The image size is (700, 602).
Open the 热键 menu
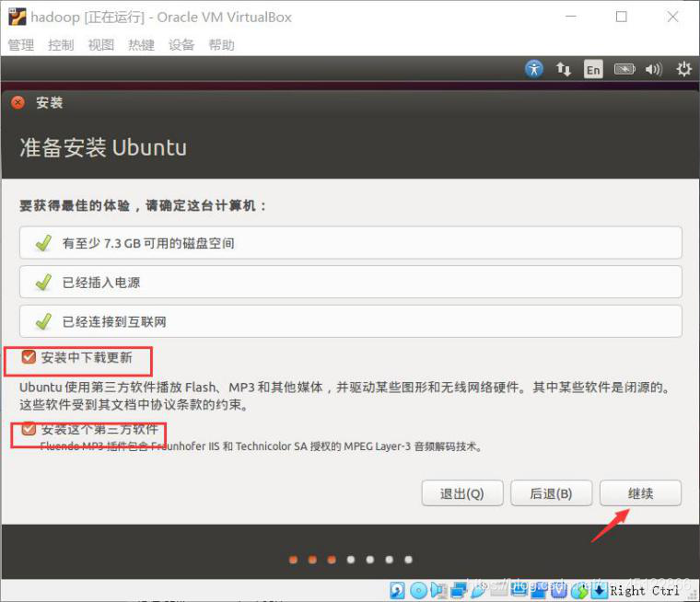pyautogui.click(x=142, y=44)
